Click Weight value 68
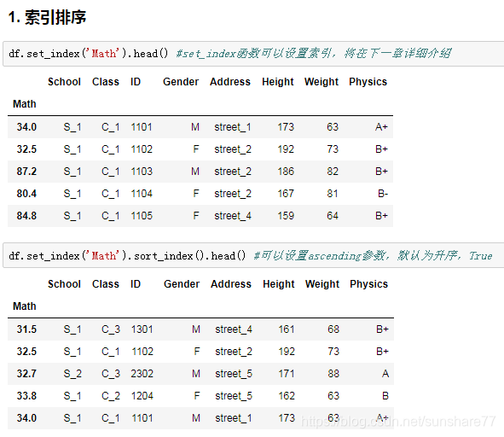The height and width of the screenshot is (437, 504). [333, 329]
